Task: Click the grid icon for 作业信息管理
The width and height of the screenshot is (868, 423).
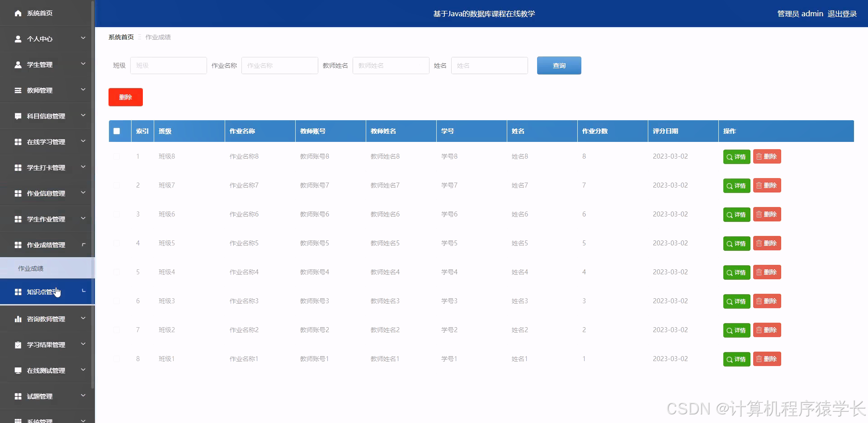Action: coord(18,193)
